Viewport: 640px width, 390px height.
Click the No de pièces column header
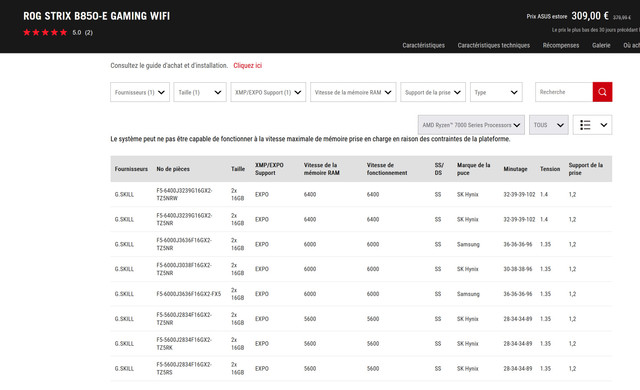coord(173,169)
